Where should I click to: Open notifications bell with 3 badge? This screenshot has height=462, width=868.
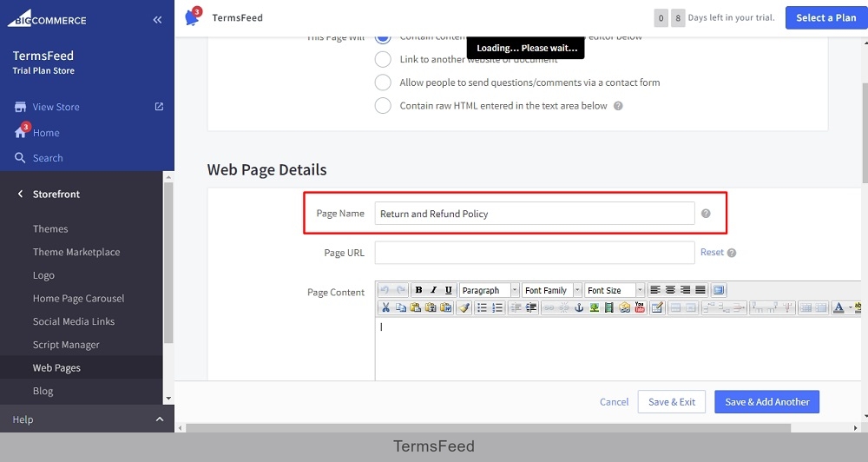[193, 16]
